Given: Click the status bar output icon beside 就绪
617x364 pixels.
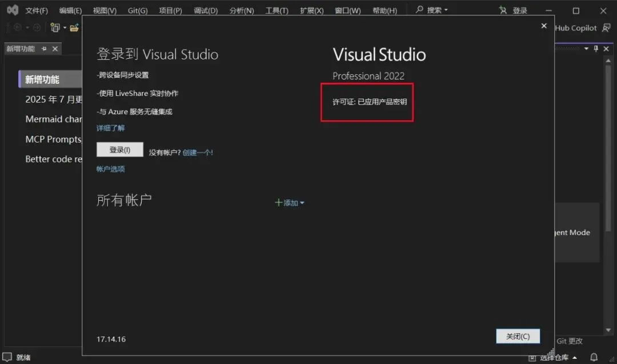Looking at the screenshot, I should [7, 357].
